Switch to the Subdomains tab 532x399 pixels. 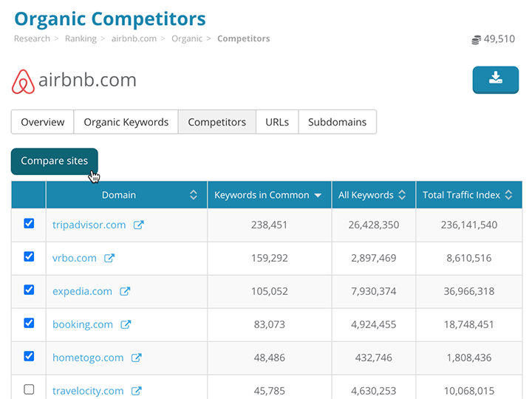click(337, 122)
